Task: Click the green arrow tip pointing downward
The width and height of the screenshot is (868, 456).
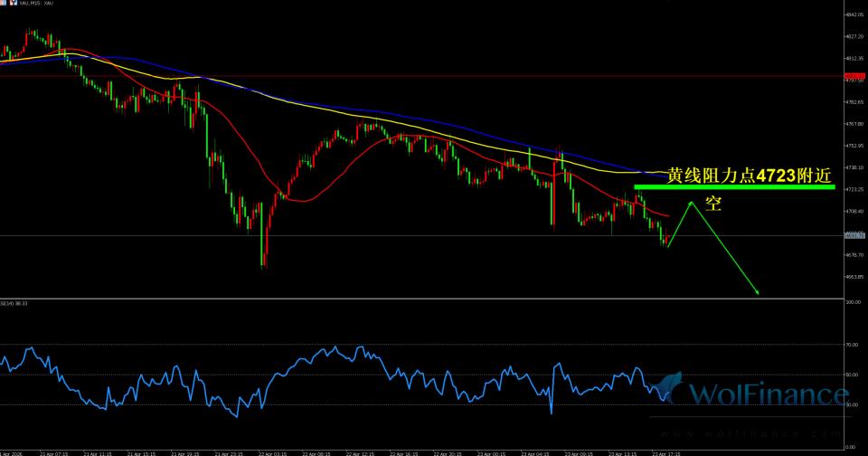Action: click(756, 292)
